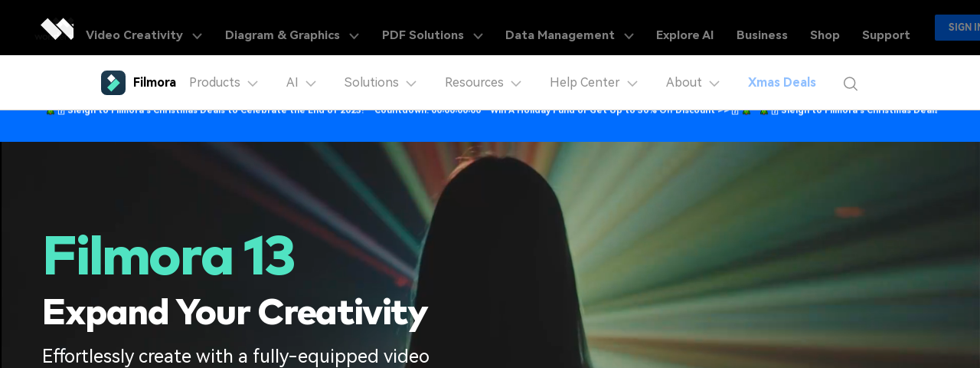Image resolution: width=980 pixels, height=368 pixels.
Task: Expand the Video Creativity chevron
Action: pyautogui.click(x=197, y=36)
